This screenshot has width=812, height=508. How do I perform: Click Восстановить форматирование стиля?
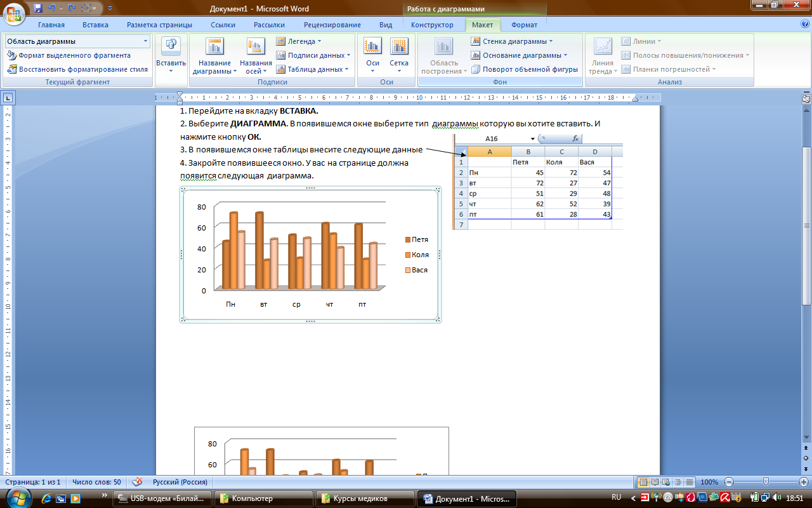[x=77, y=69]
